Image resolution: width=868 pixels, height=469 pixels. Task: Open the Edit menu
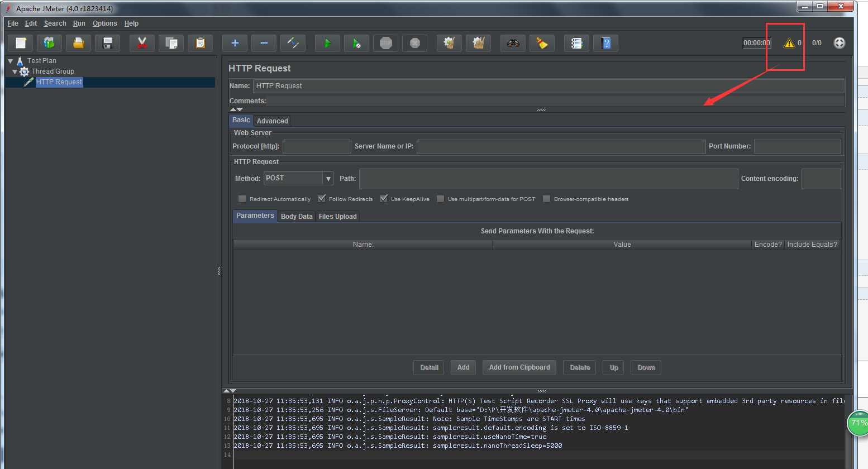[x=31, y=23]
